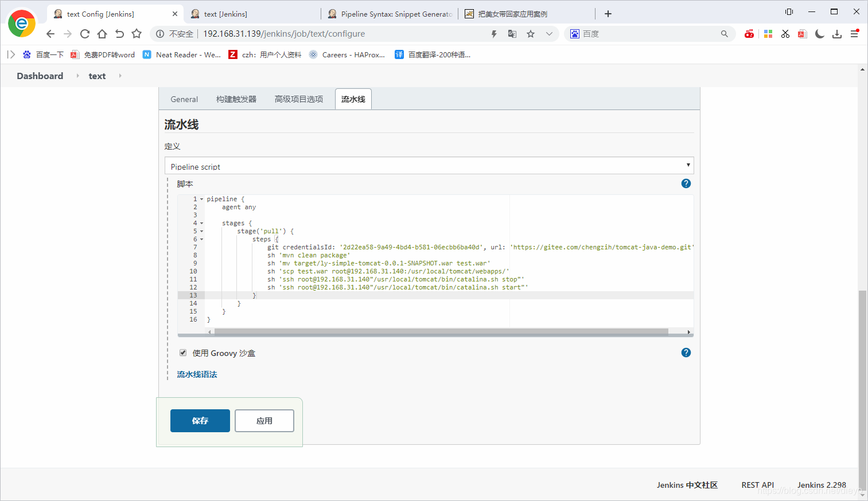The height and width of the screenshot is (501, 868).
Task: Open the Neat Reader bookmark
Action: (x=182, y=54)
